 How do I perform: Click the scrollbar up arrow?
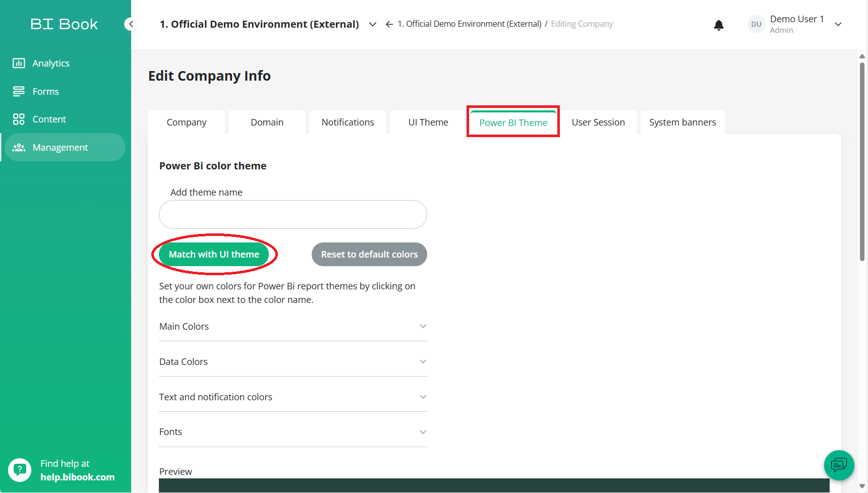point(862,56)
